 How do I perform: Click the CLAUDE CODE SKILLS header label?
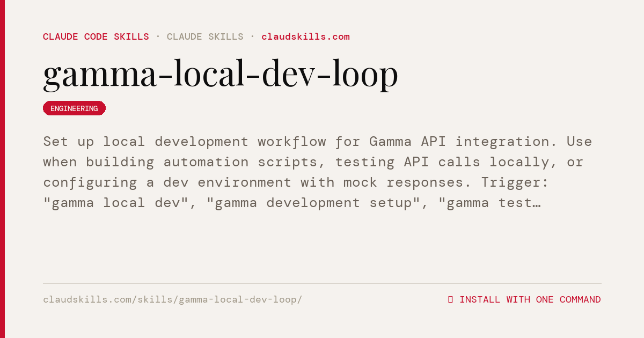point(96,36)
